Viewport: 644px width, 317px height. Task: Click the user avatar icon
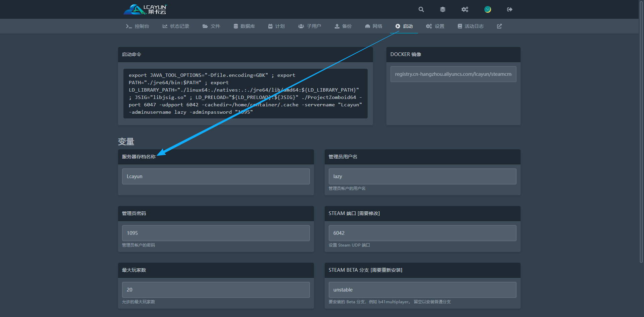pos(488,9)
